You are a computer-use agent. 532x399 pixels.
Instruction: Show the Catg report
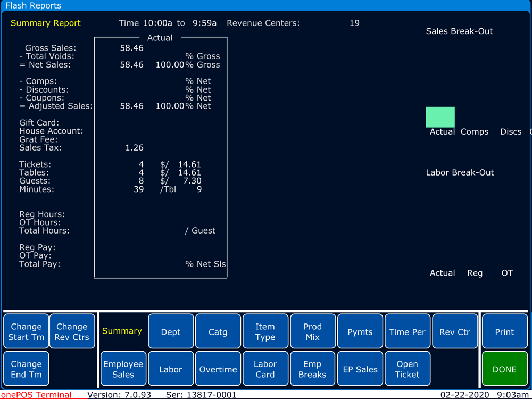pyautogui.click(x=218, y=331)
